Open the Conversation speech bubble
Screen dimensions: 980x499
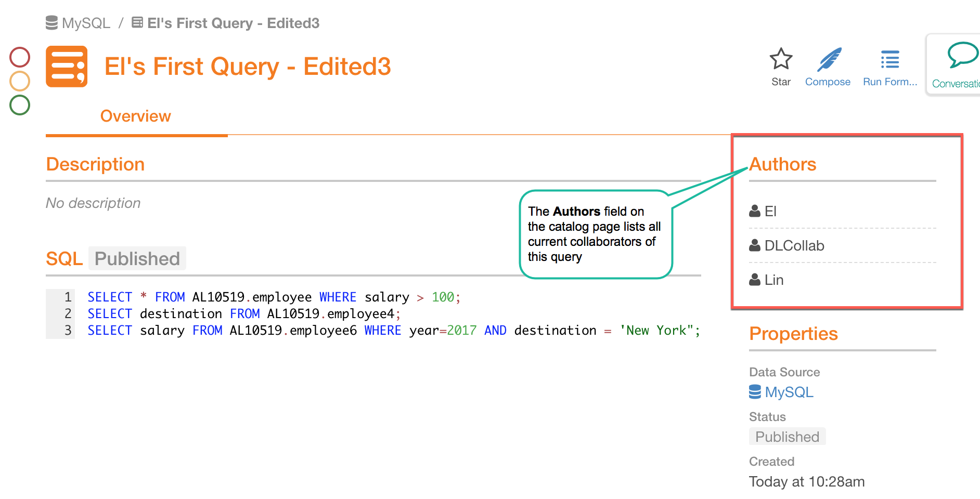point(963,55)
